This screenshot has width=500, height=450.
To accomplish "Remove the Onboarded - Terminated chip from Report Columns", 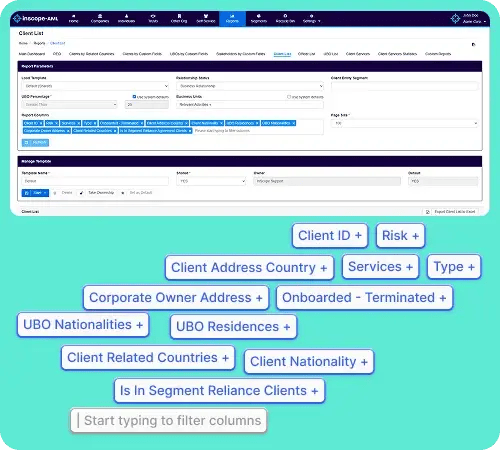I will 142,123.
